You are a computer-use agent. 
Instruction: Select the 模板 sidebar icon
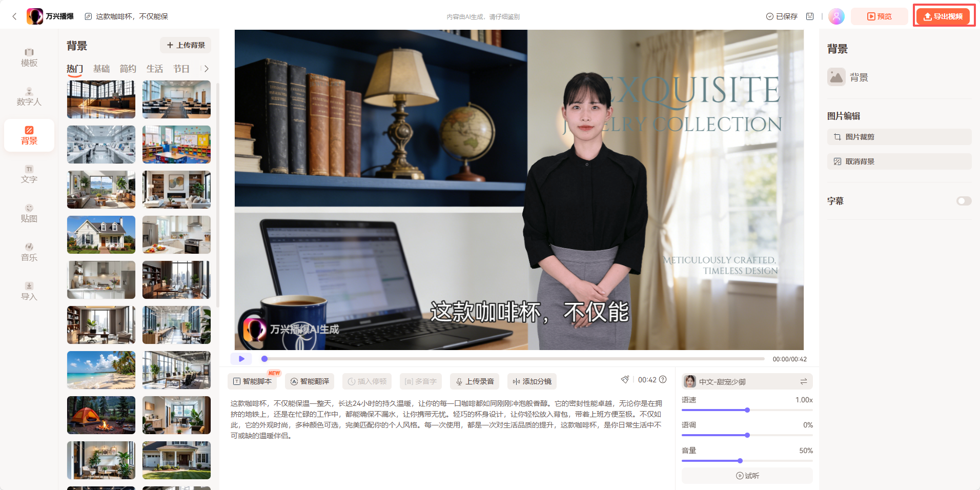29,56
